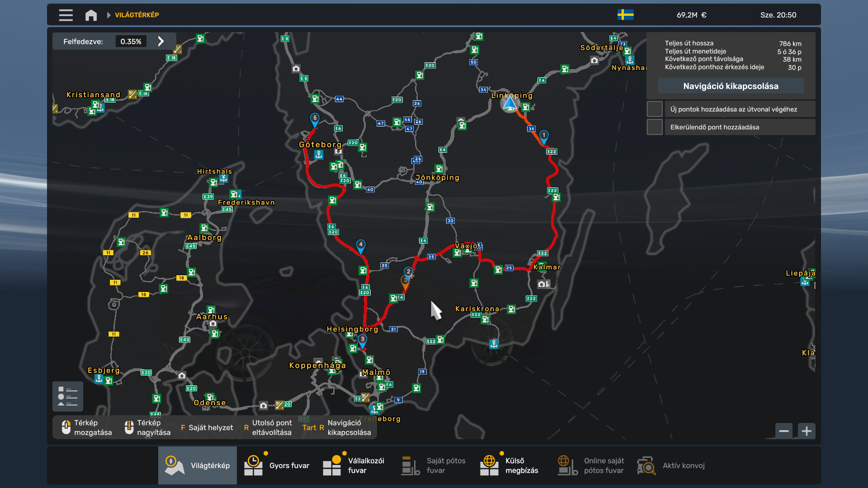Click the Aarhus city label
Viewport: 868px width, 488px height.
(x=212, y=317)
